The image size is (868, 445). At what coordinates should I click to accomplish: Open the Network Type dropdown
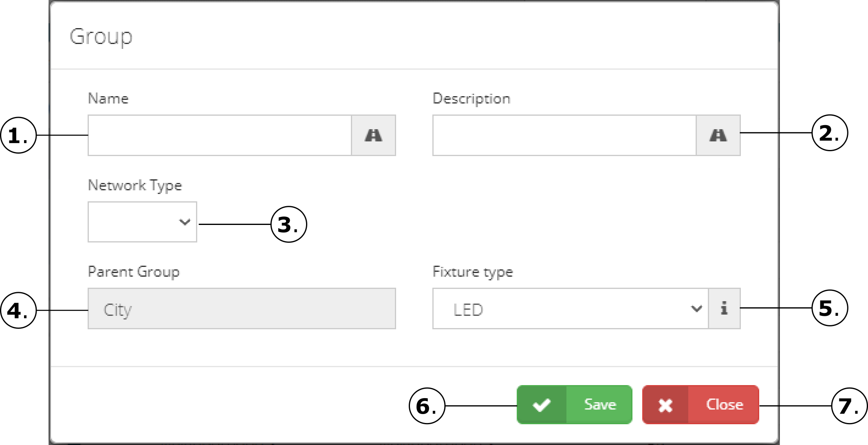click(142, 222)
